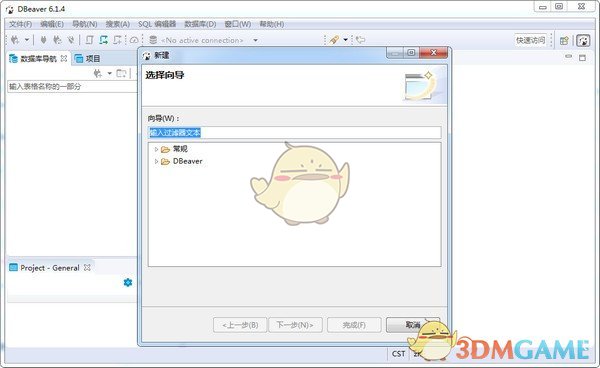
Task: Click the pen icon in toolbar
Action: [x=334, y=40]
